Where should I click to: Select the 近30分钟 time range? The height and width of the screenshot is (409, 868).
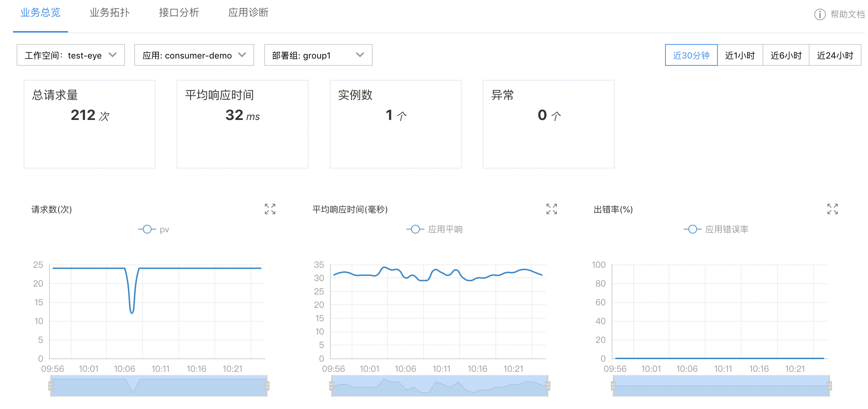[691, 55]
